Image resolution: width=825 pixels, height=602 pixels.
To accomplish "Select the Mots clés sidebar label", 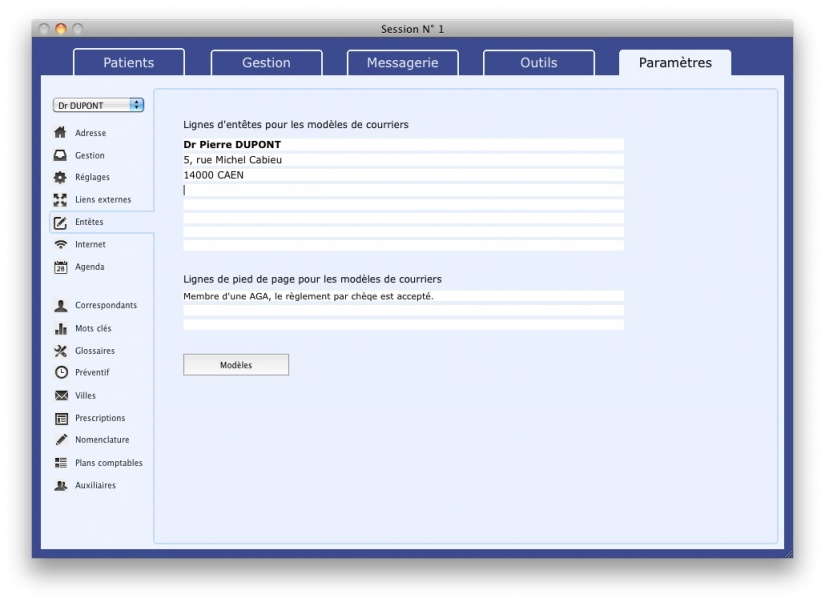I will [93, 328].
